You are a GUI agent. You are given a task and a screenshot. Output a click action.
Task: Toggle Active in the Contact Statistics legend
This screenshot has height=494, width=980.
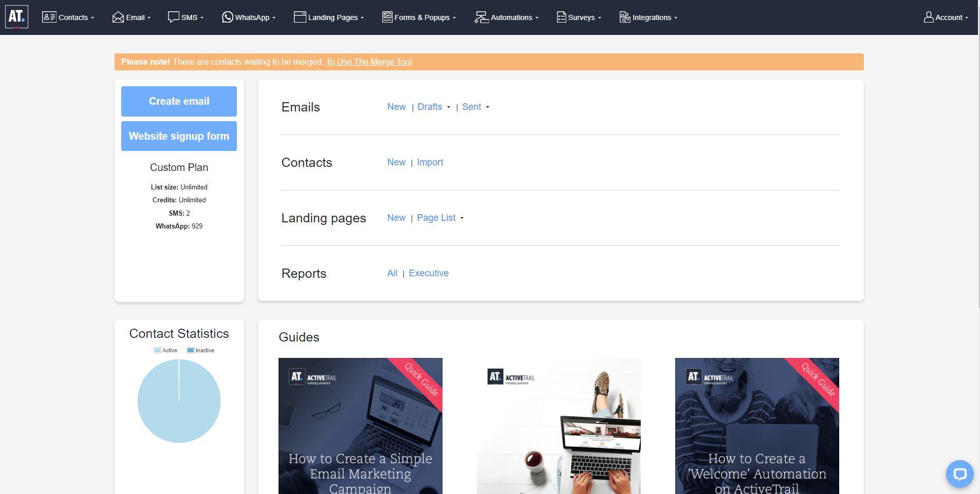(165, 350)
